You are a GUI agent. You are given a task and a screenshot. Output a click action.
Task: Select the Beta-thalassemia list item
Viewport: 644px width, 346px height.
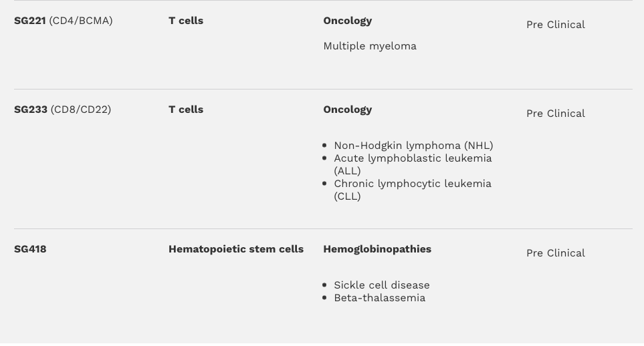380,298
